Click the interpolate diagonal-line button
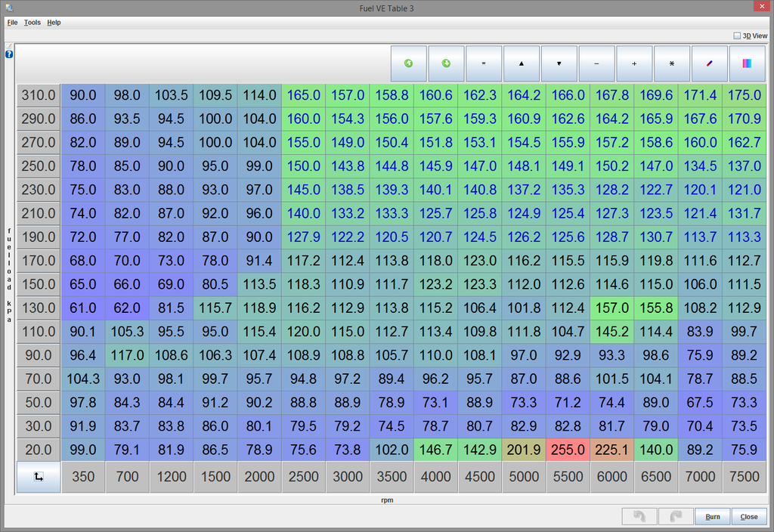 click(x=709, y=63)
